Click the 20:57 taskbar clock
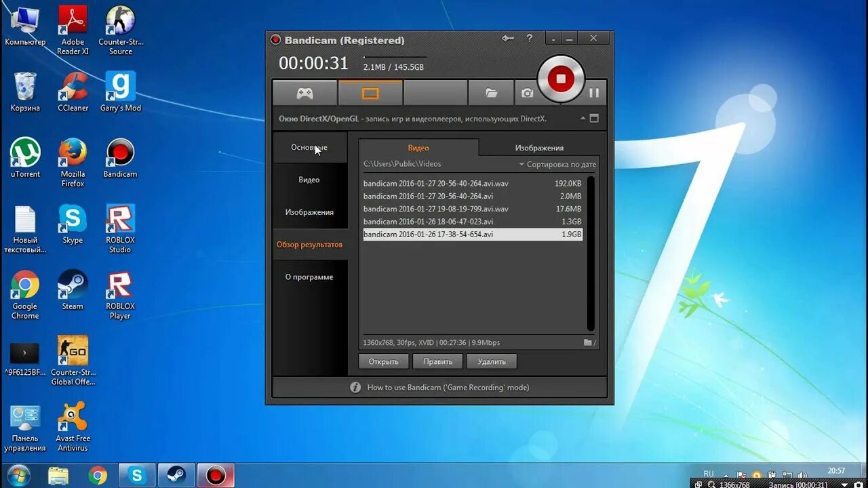868x488 pixels. click(x=837, y=471)
